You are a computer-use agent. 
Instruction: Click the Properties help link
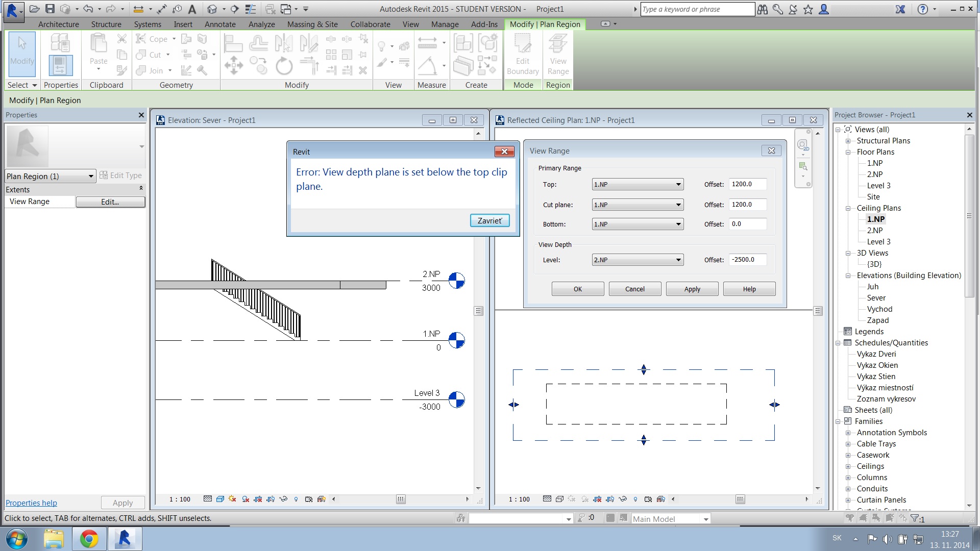tap(31, 503)
